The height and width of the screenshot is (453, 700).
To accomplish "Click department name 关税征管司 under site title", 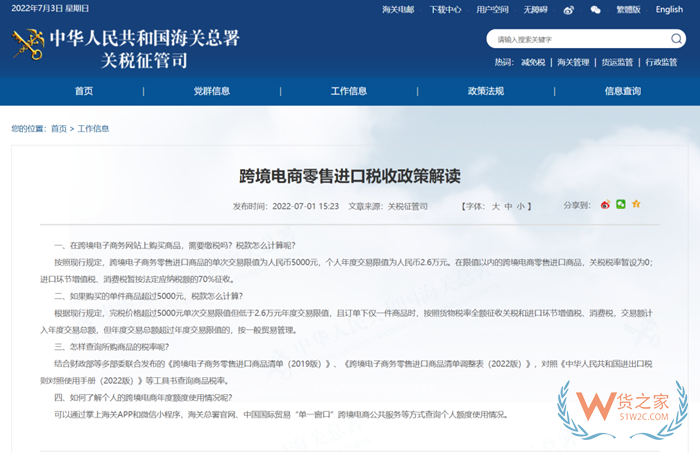I will point(144,61).
